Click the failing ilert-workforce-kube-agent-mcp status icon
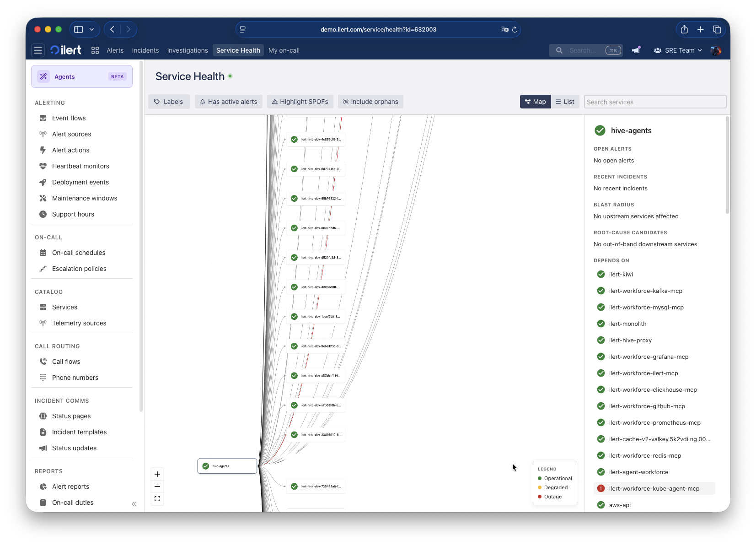The width and height of the screenshot is (756, 546). [x=601, y=488]
